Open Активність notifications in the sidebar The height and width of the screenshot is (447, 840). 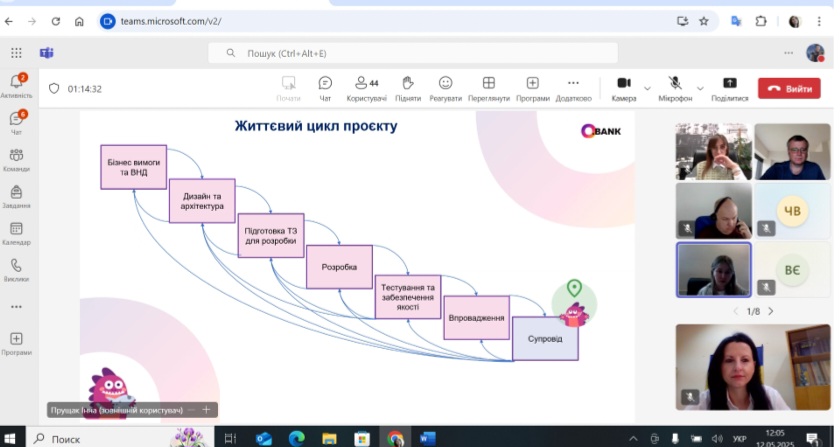16,85
